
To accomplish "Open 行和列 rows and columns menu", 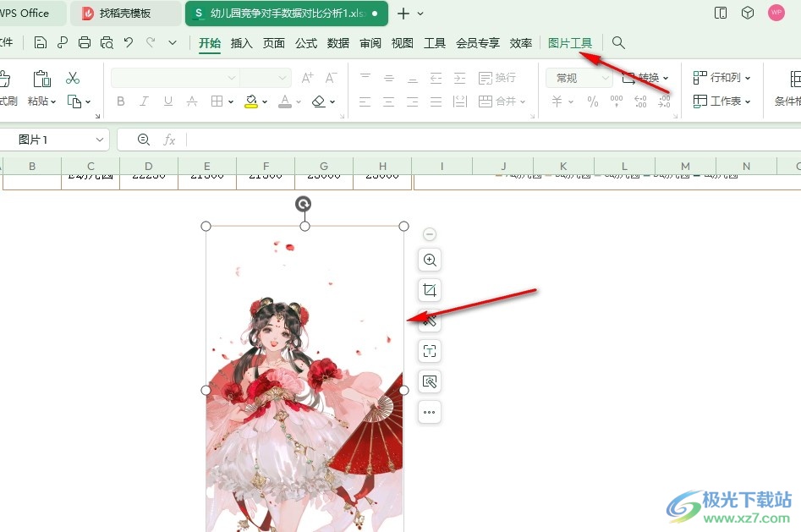I will [721, 78].
